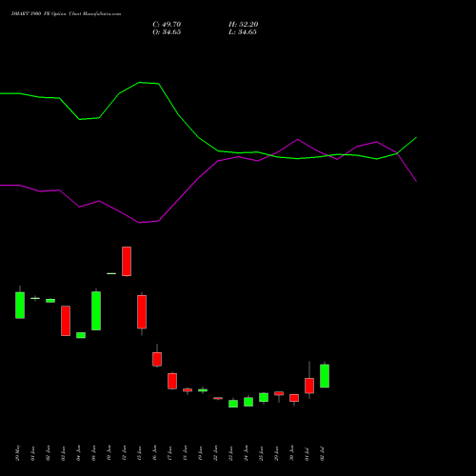Click the high value H: 52.20
Image resolution: width=476 pixels, height=476 pixels.
pos(243,25)
